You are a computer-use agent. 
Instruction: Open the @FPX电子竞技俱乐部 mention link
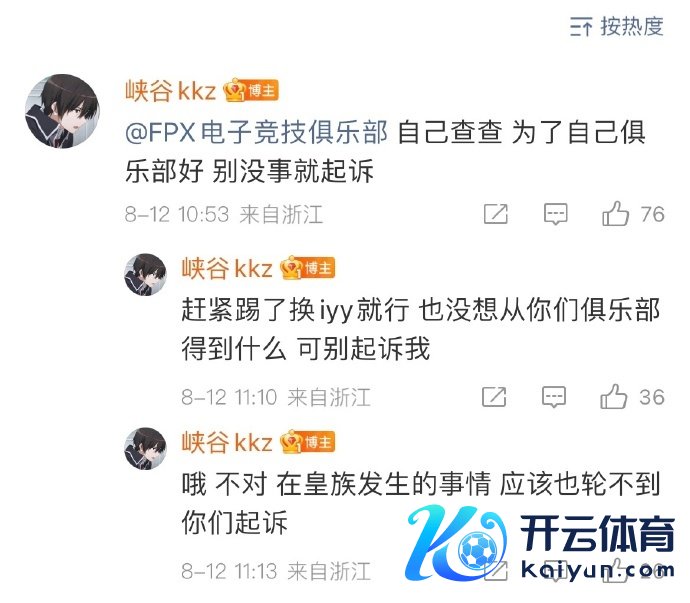[257, 132]
